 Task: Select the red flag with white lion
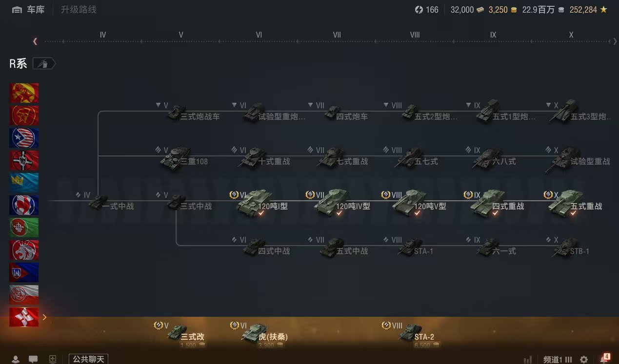click(x=24, y=250)
